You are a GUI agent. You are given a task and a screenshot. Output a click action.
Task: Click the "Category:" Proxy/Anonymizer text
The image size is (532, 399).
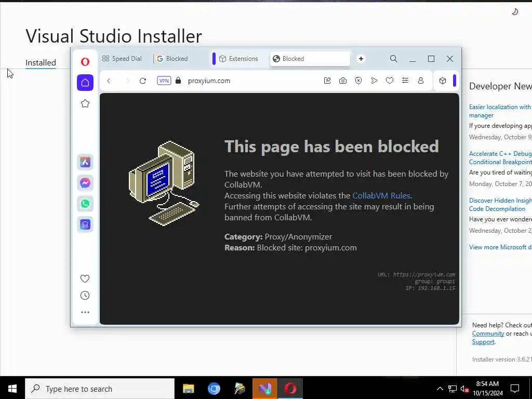[278, 237]
